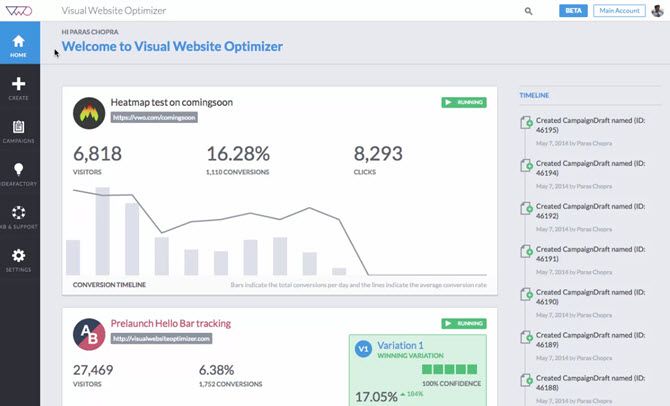
Task: Open the Main Account dropdown
Action: (x=619, y=11)
